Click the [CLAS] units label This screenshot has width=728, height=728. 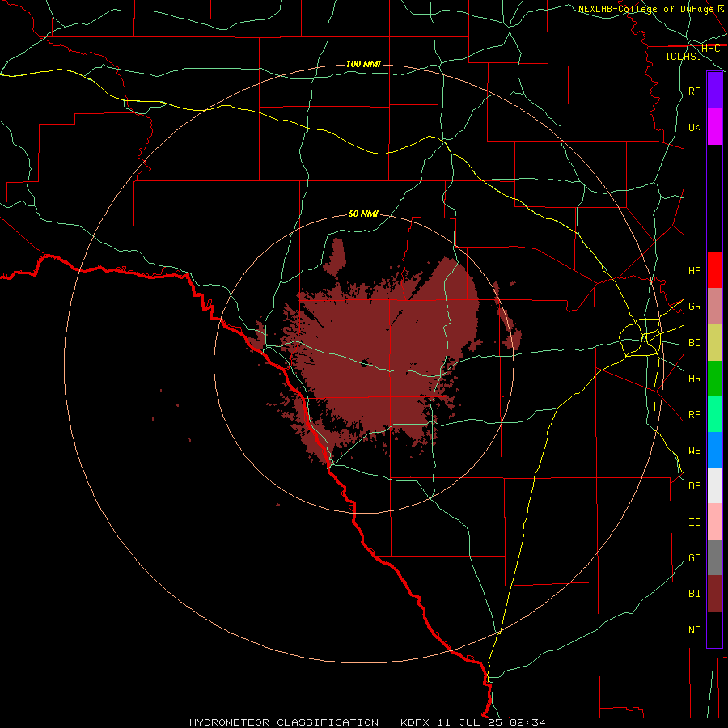click(x=684, y=56)
